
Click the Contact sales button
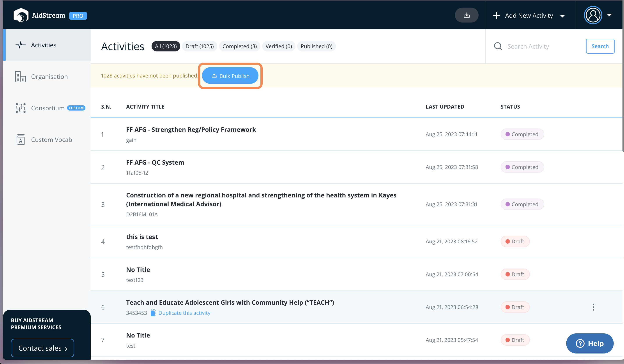[42, 348]
